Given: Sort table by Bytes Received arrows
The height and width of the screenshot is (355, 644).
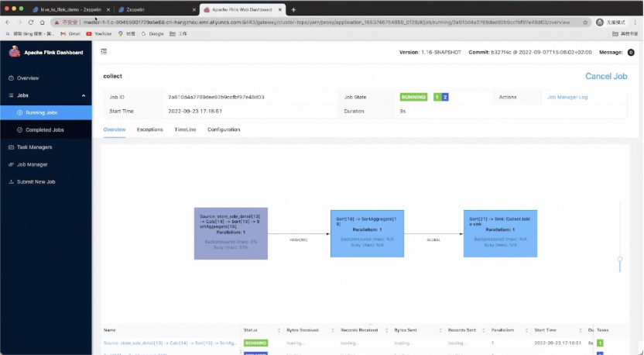Looking at the screenshot, I should [x=333, y=330].
